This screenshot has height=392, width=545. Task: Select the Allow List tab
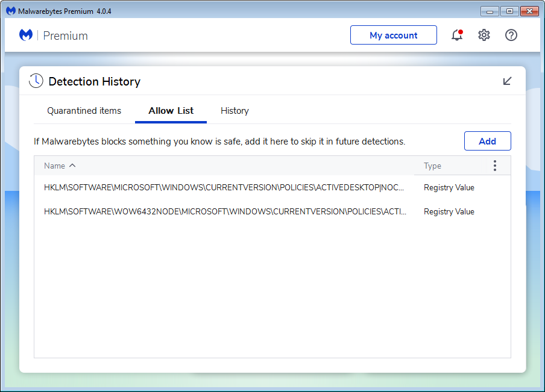[x=171, y=111]
